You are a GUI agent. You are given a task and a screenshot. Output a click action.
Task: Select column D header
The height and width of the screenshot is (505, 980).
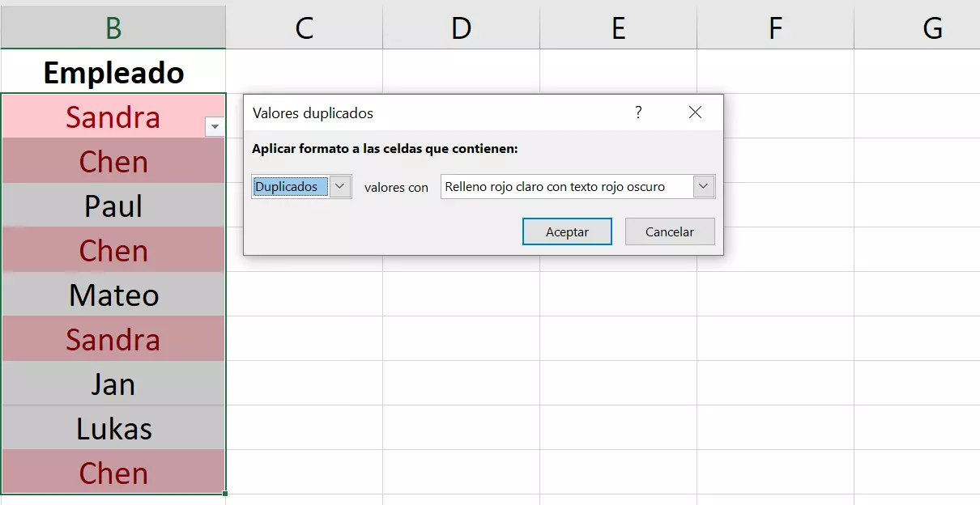click(x=461, y=28)
